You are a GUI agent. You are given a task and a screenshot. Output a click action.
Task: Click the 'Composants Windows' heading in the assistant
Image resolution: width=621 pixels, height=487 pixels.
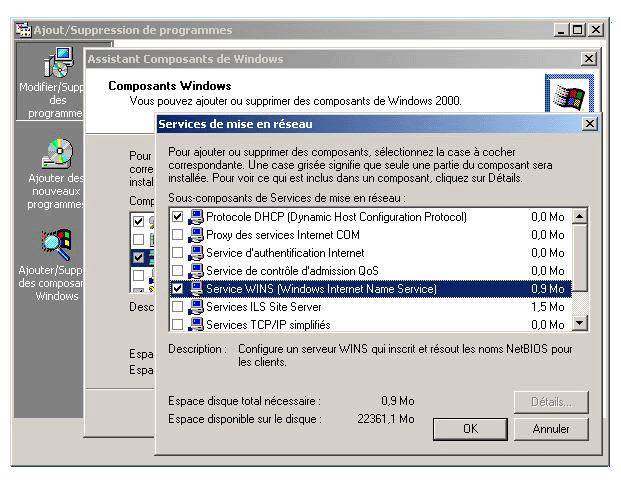(170, 86)
